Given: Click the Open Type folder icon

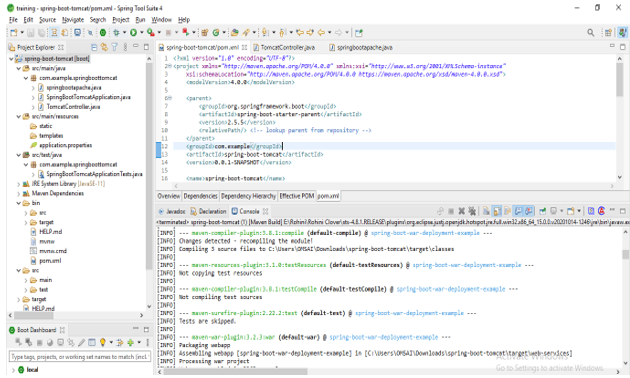Looking at the screenshot, I should point(234,33).
